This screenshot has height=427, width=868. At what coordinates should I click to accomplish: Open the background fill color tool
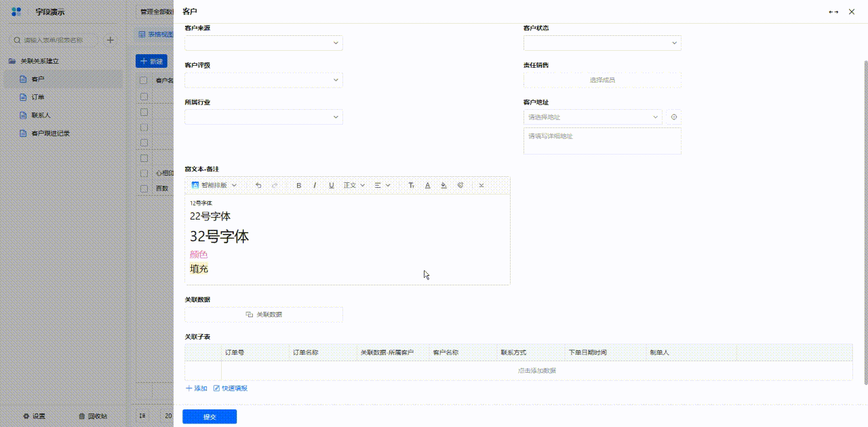coord(444,185)
